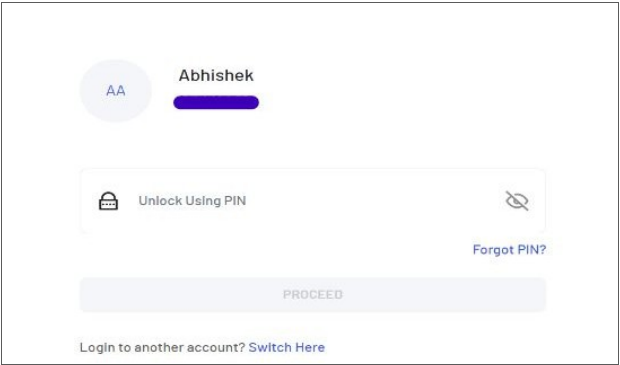Viewport: 620px width, 365px height.
Task: Click the 'Login to another account?' text
Action: click(x=163, y=347)
